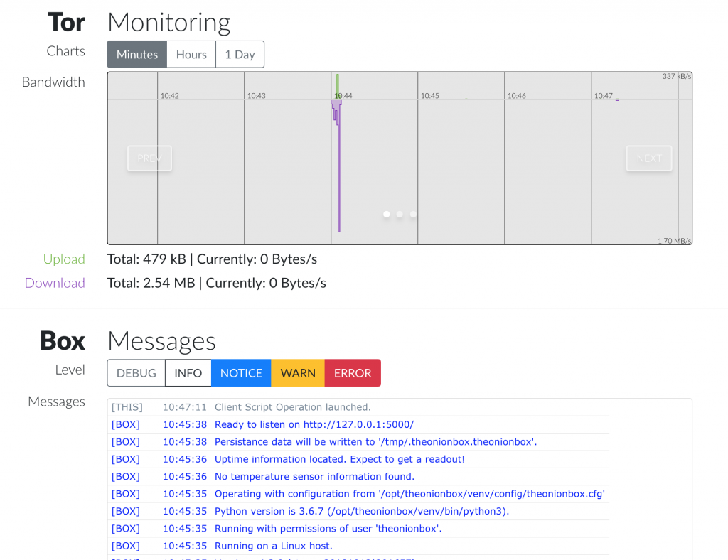Switch to the Hours tab

[191, 54]
